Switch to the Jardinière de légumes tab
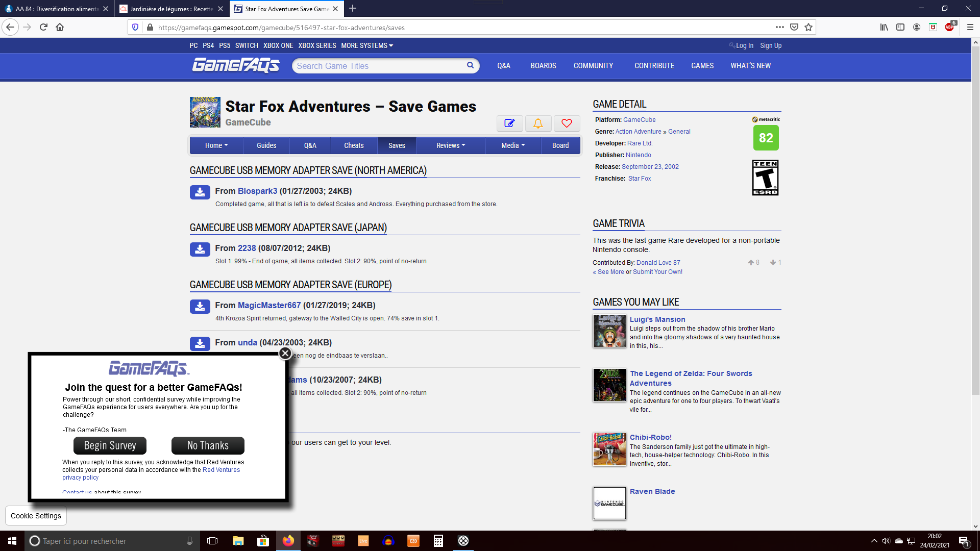Screen dimensions: 980x551 pyautogui.click(x=171, y=9)
